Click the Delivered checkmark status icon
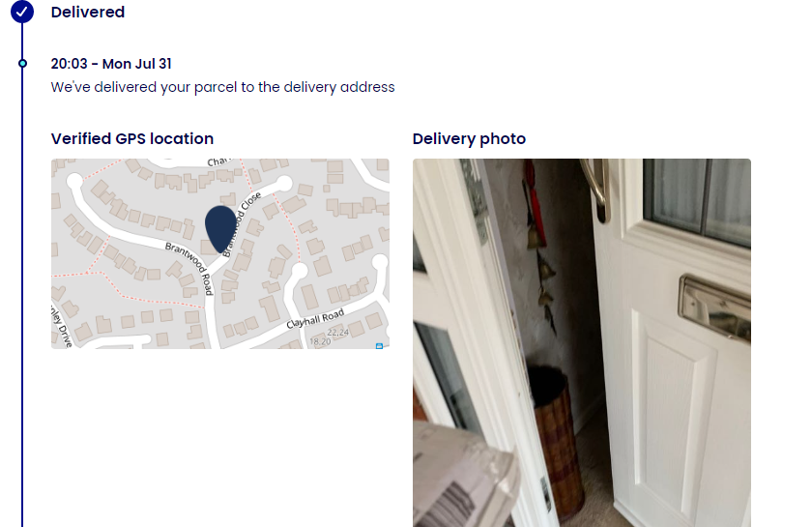This screenshot has width=812, height=527. click(x=21, y=12)
